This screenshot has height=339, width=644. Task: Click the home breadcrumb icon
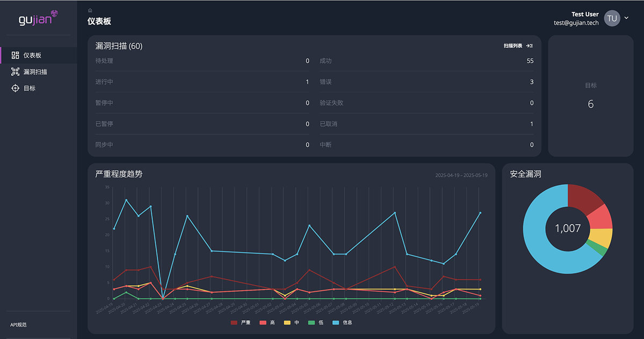[x=90, y=10]
